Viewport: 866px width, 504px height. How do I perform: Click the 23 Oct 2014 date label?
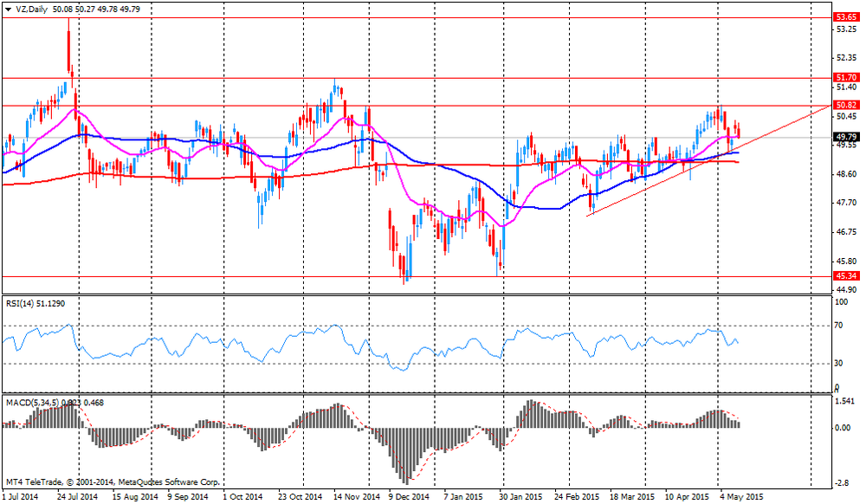(300, 497)
